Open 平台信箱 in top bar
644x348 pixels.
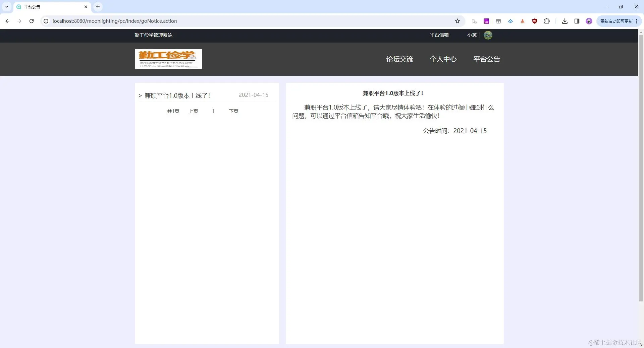[x=439, y=35]
